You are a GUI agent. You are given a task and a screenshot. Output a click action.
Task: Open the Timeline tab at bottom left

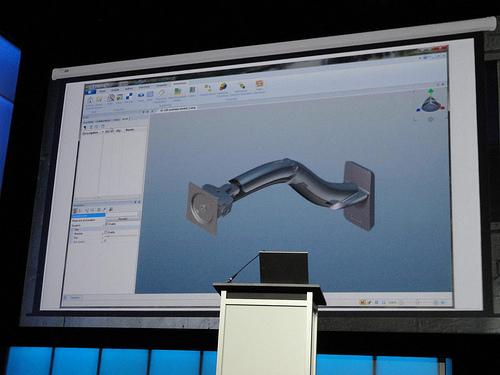[x=73, y=297]
